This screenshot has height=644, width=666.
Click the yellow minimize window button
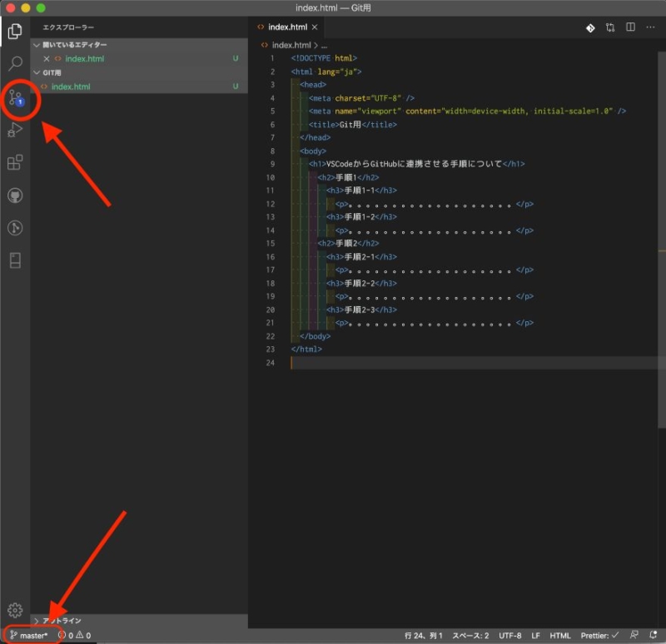click(26, 8)
